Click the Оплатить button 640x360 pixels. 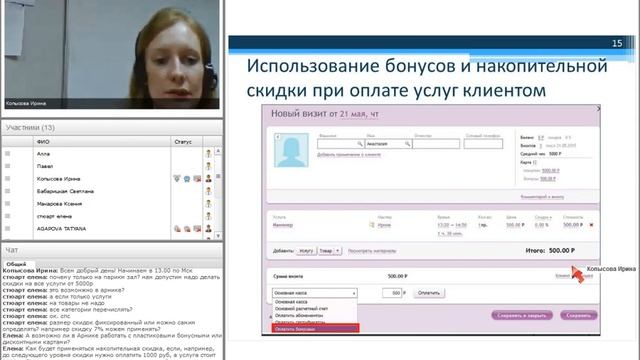pyautogui.click(x=429, y=293)
